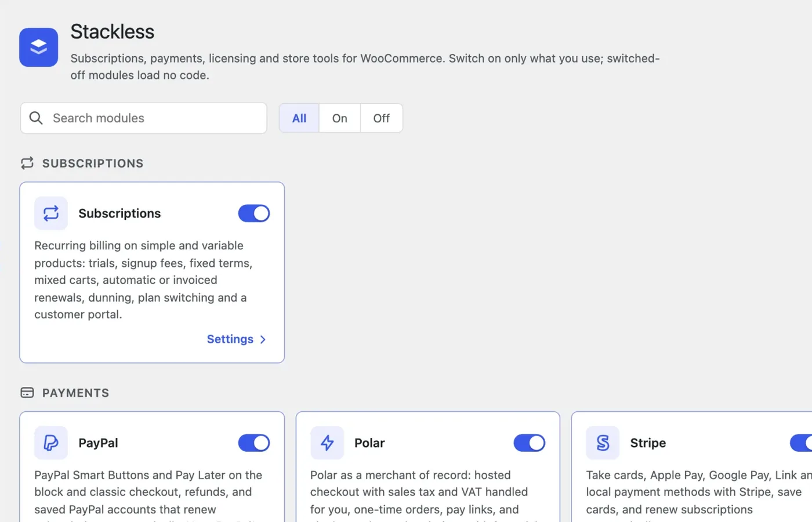
Task: Toggle the Stripe module switch
Action: pyautogui.click(x=801, y=443)
